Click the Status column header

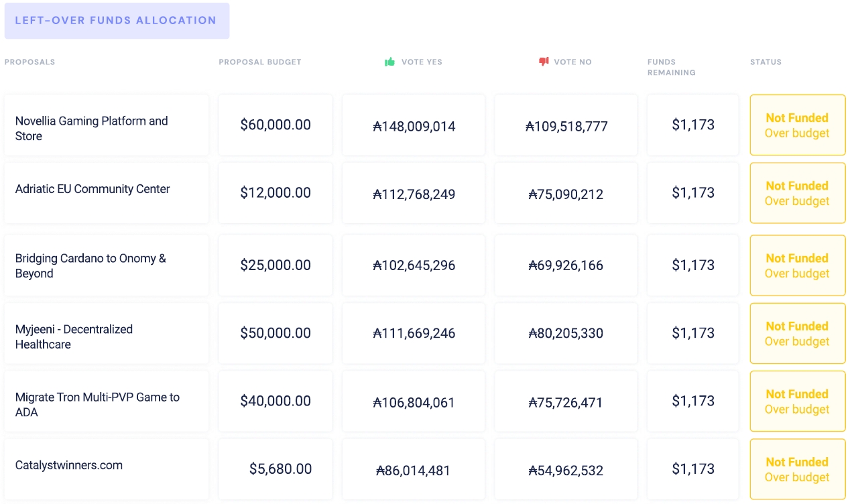pos(766,62)
